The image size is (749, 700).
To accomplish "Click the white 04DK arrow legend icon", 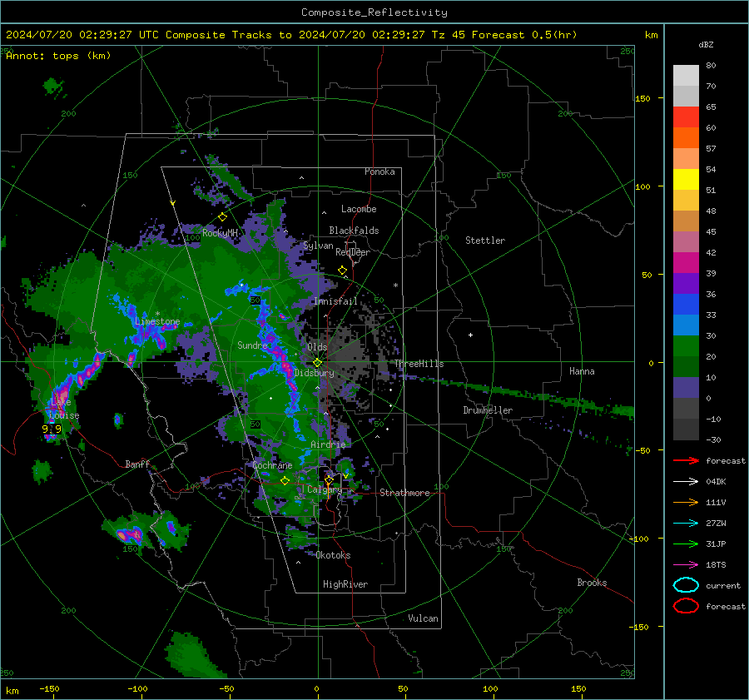I will point(686,482).
